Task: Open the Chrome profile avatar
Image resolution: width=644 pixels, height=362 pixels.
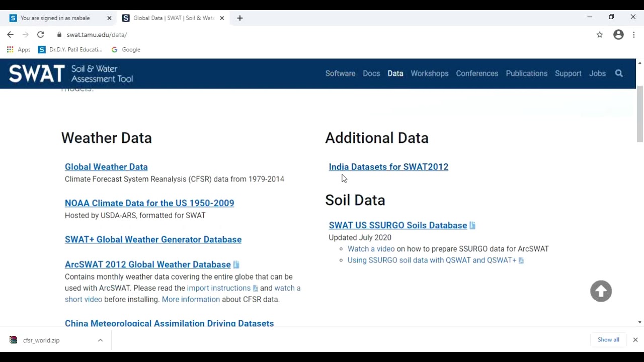Action: click(x=618, y=35)
